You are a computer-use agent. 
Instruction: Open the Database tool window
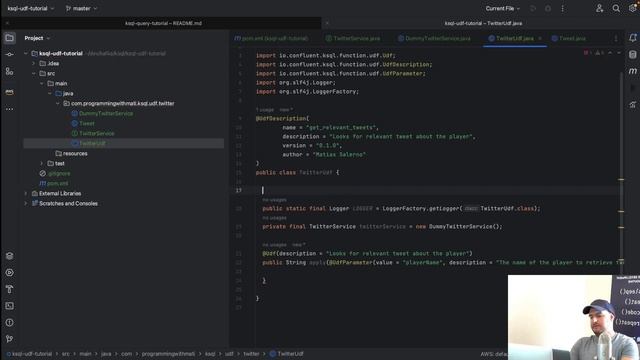point(632,54)
